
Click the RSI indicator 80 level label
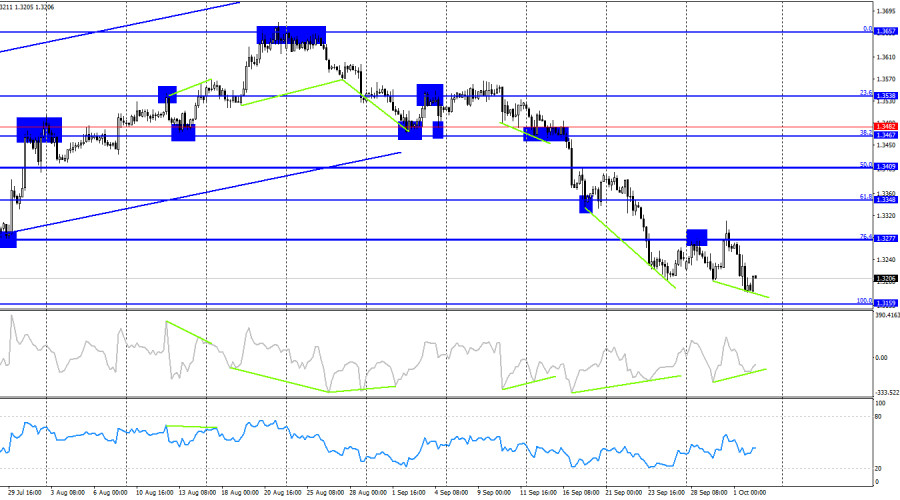tap(878, 417)
